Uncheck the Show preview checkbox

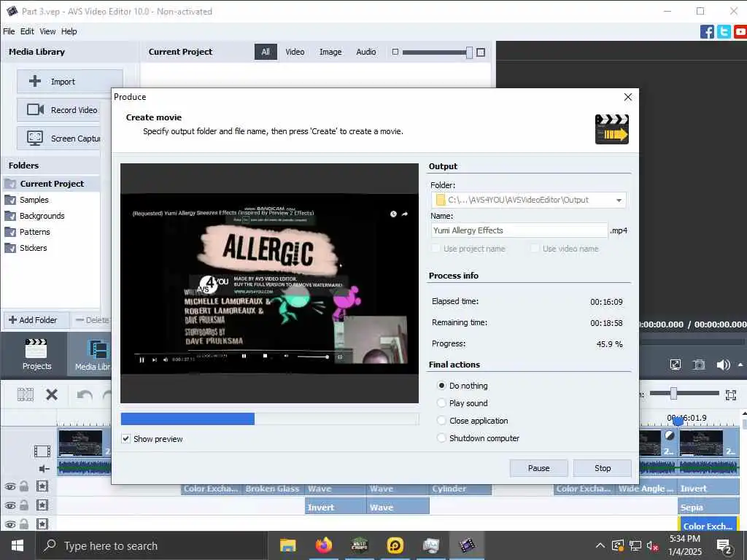coord(125,438)
